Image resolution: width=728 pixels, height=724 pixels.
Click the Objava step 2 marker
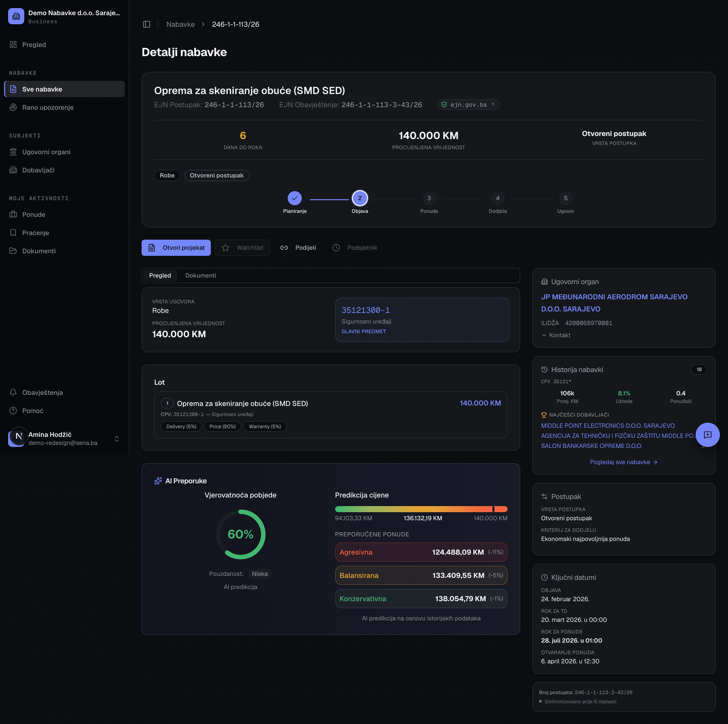(360, 198)
